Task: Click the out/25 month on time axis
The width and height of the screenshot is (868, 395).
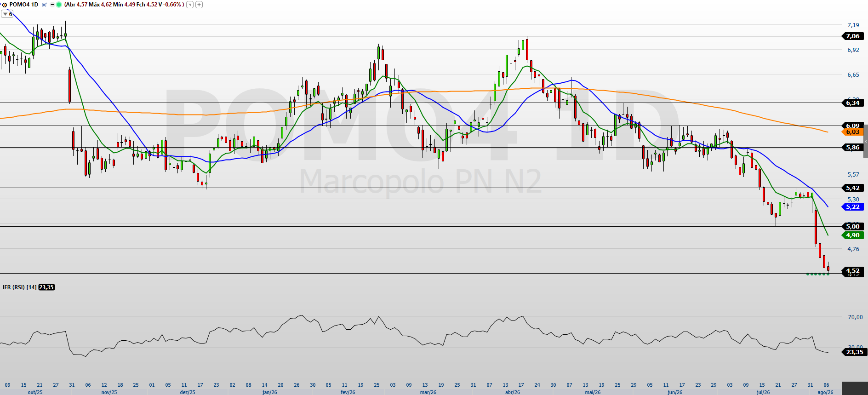Action: click(35, 392)
